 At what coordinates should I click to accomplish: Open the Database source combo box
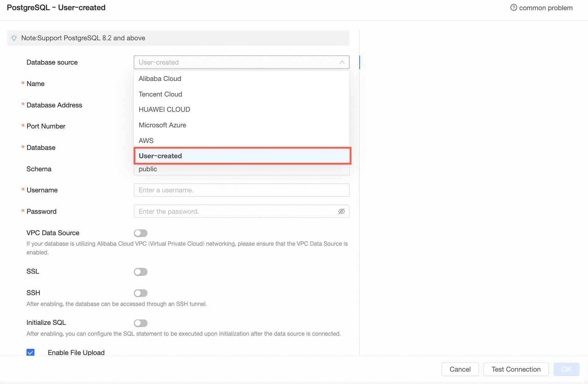coord(236,62)
